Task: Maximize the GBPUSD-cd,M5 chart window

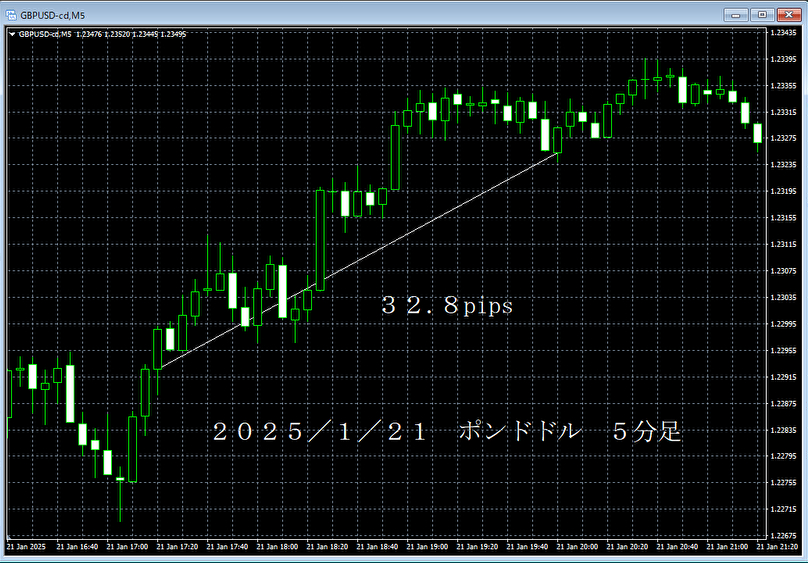Action: (x=763, y=14)
